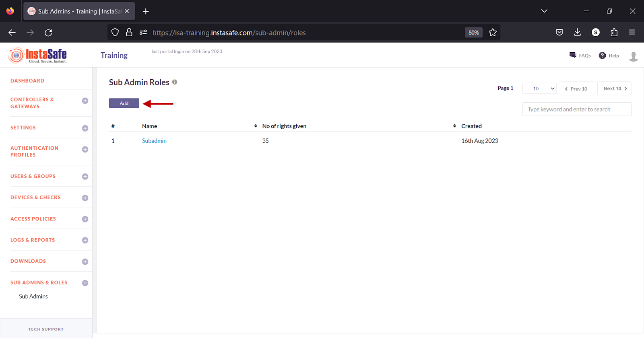Click the 80% zoom level indicator
This screenshot has height=338, width=644.
(x=474, y=33)
